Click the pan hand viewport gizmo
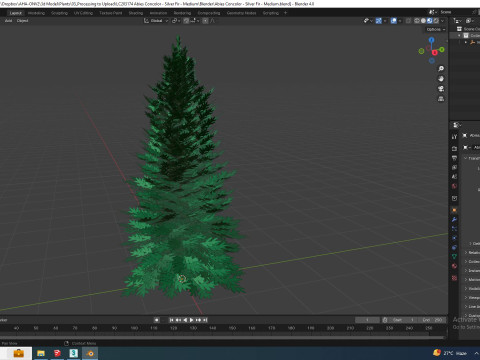The image size is (480, 360). click(x=441, y=79)
